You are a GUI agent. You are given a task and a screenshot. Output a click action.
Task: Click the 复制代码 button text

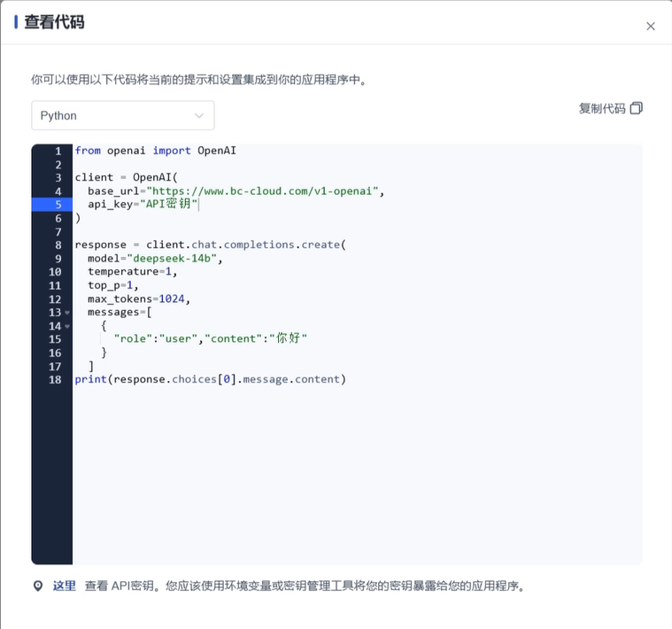point(602,108)
